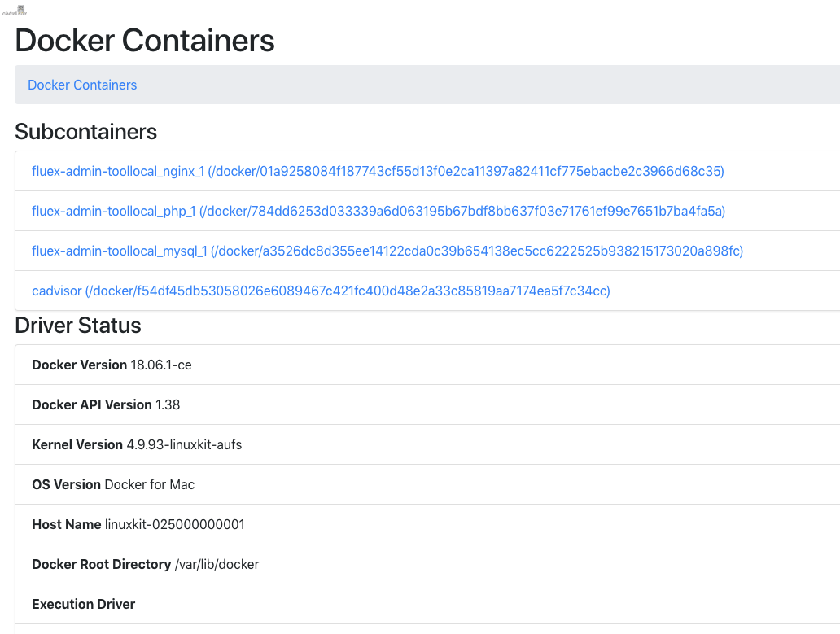Viewport: 840px width, 634px height.
Task: Click the Docker Version label
Action: (x=79, y=365)
